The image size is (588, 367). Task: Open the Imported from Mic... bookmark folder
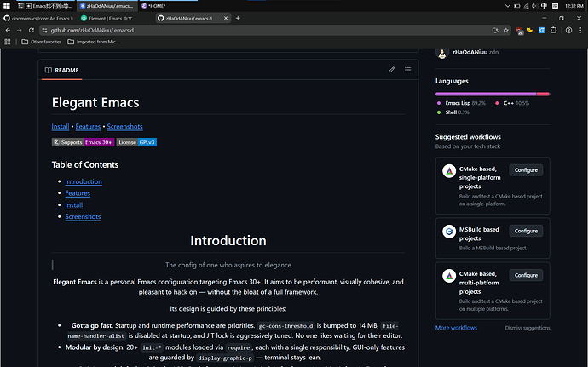pyautogui.click(x=93, y=42)
